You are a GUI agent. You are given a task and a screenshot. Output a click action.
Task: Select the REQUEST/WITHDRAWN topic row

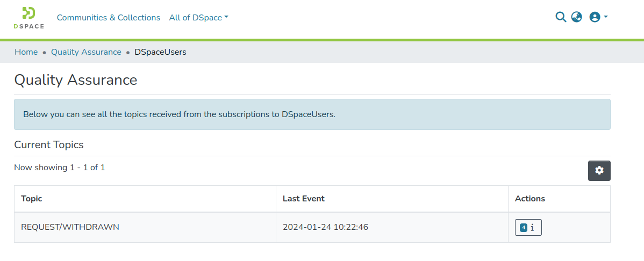pyautogui.click(x=70, y=227)
